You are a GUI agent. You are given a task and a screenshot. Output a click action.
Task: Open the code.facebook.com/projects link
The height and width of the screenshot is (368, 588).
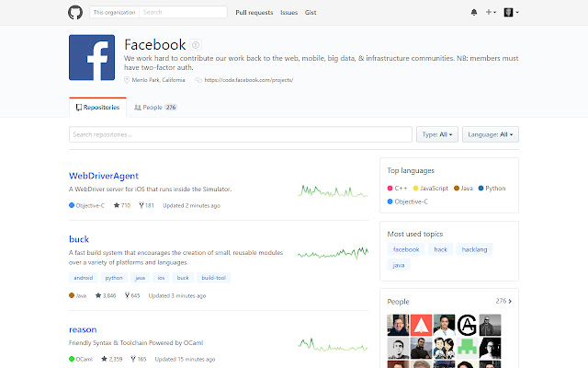(249, 80)
